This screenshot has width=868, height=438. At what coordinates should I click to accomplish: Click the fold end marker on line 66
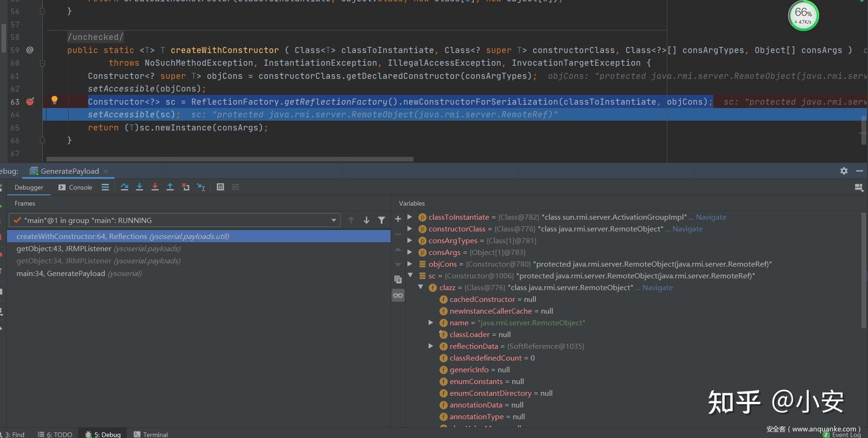point(42,140)
